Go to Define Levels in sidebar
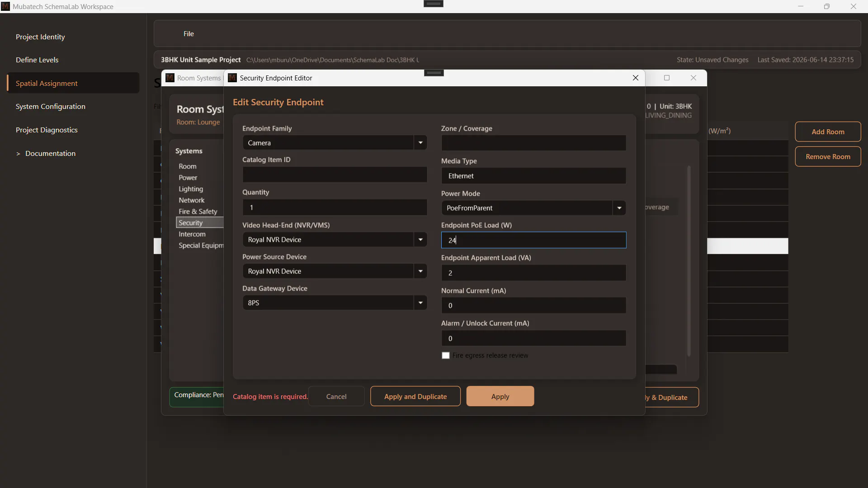The width and height of the screenshot is (868, 488). coord(37,60)
